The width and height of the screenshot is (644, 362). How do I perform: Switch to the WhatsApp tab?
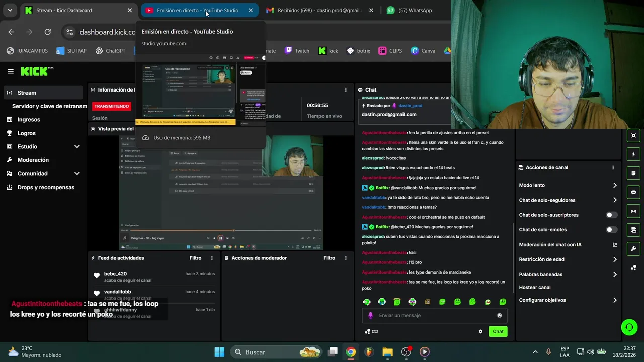410,10
